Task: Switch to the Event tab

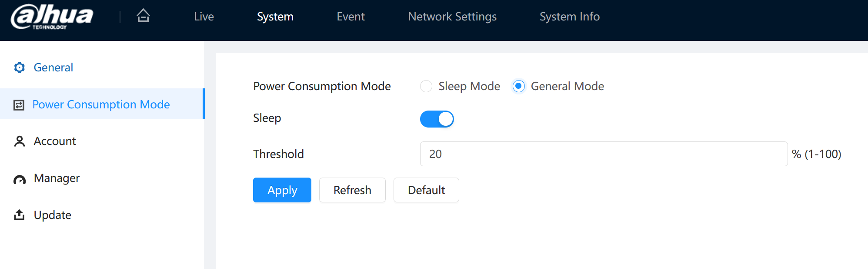Action: (x=351, y=17)
